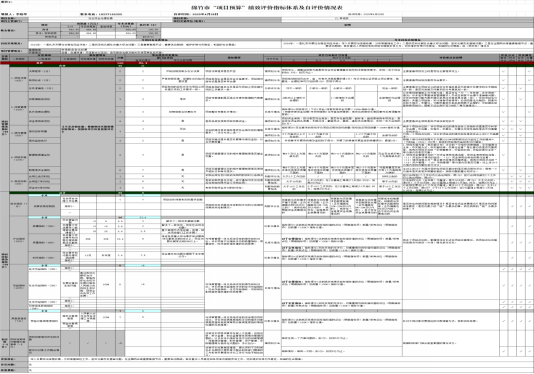Click the form-filler name field under the title
Screen dimensions: 534x374
coord(14,14)
